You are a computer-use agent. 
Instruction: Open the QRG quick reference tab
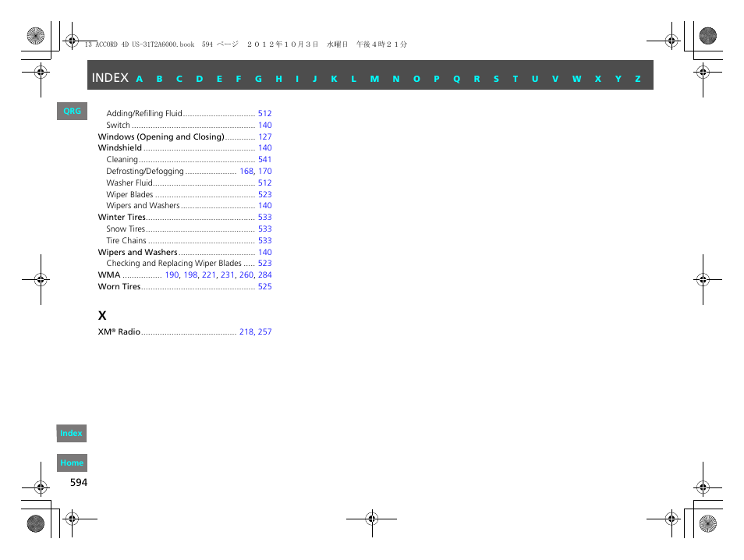pyautogui.click(x=72, y=111)
